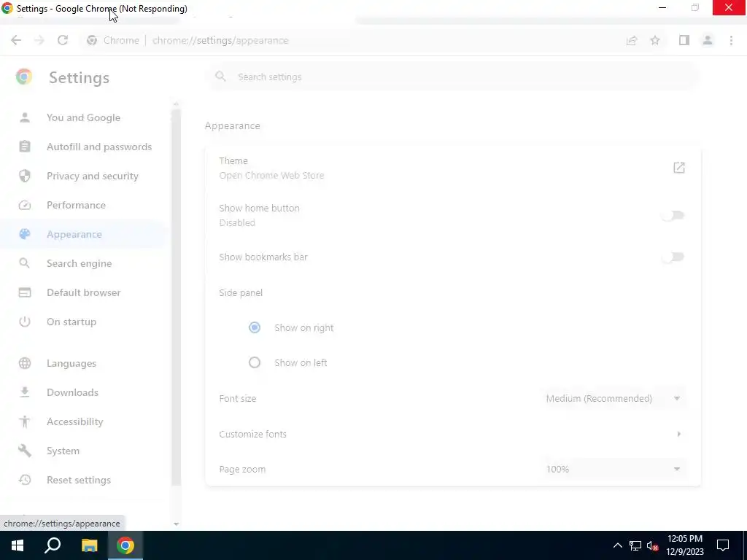Viewport: 747px width, 560px height.
Task: Toggle Show home button switch
Action: (673, 216)
